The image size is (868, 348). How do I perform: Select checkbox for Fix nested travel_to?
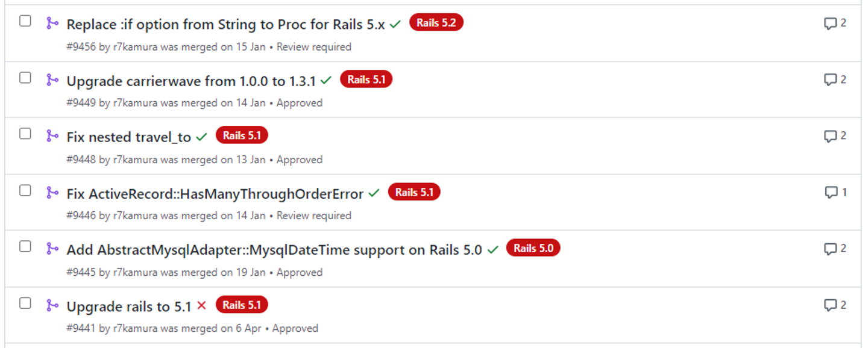click(25, 134)
